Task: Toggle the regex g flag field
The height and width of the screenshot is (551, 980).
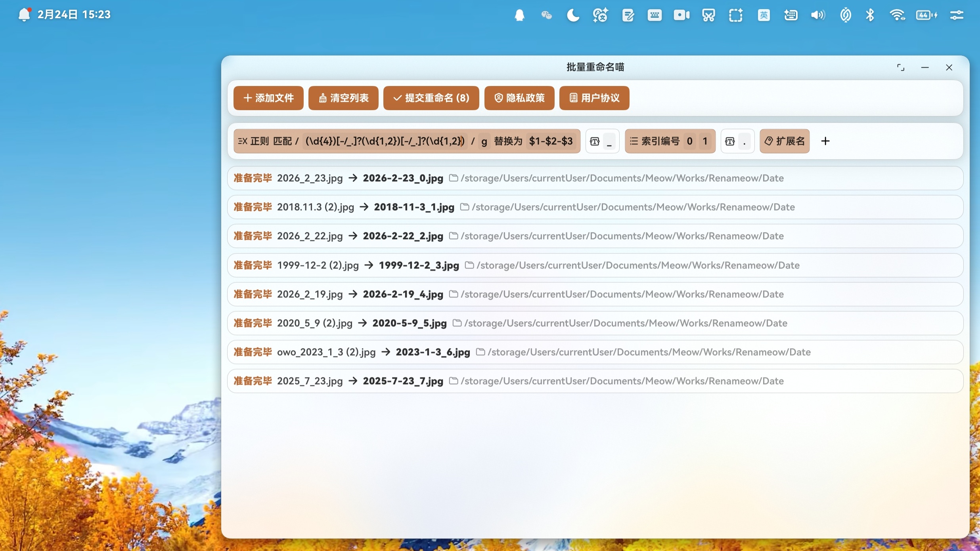Action: (x=484, y=141)
